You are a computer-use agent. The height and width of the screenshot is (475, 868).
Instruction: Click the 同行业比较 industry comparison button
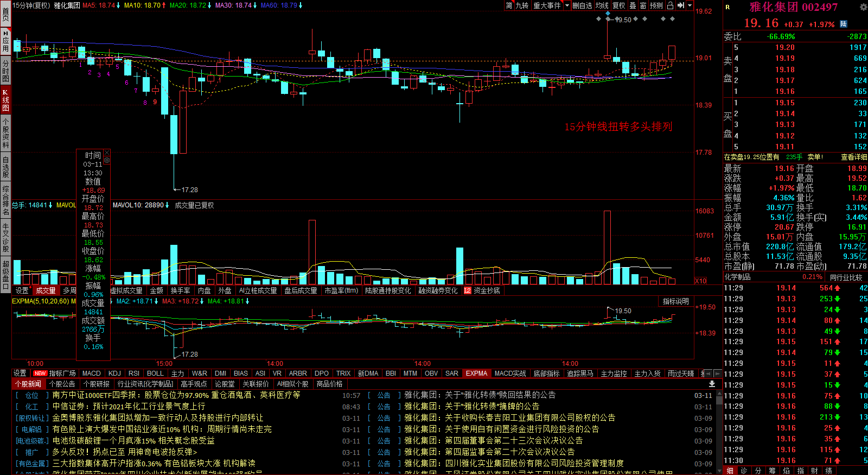click(846, 277)
